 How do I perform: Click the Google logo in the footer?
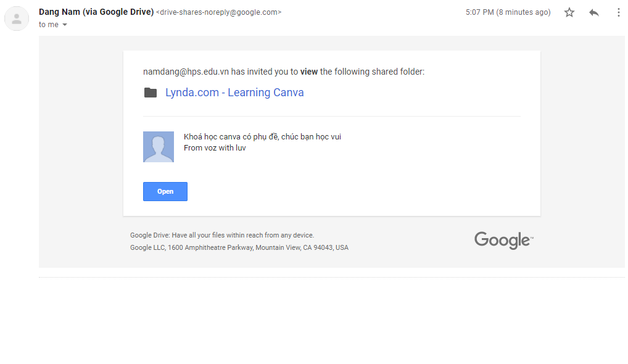coord(504,240)
